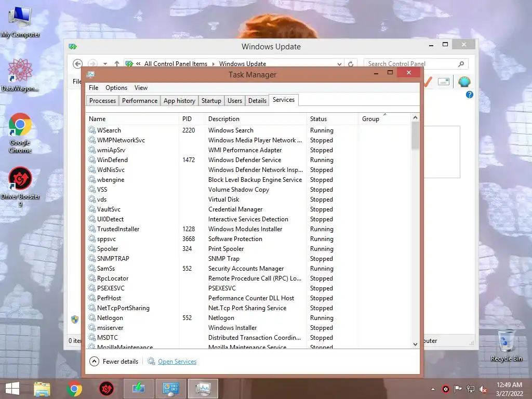Screen dimensions: 532x399
Task: Click the Windows Start button
Action: tap(12, 389)
